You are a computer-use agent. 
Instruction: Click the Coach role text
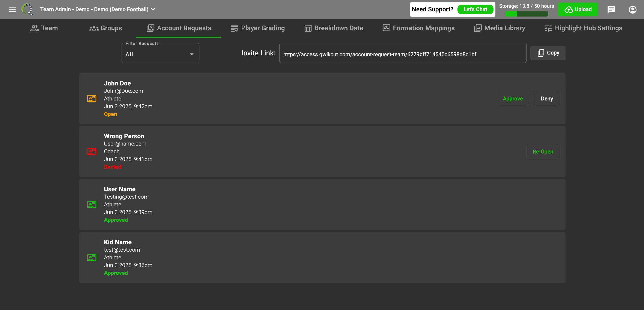112,152
